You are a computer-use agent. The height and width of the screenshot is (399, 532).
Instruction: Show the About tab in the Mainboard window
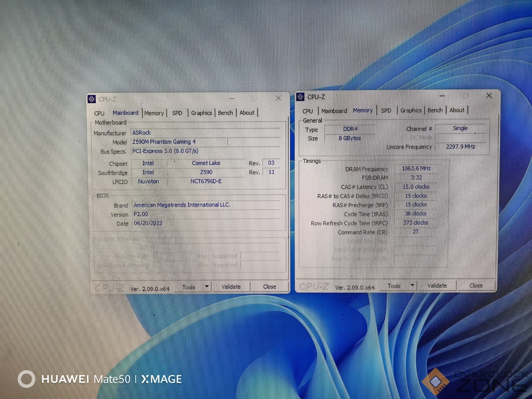pos(247,113)
